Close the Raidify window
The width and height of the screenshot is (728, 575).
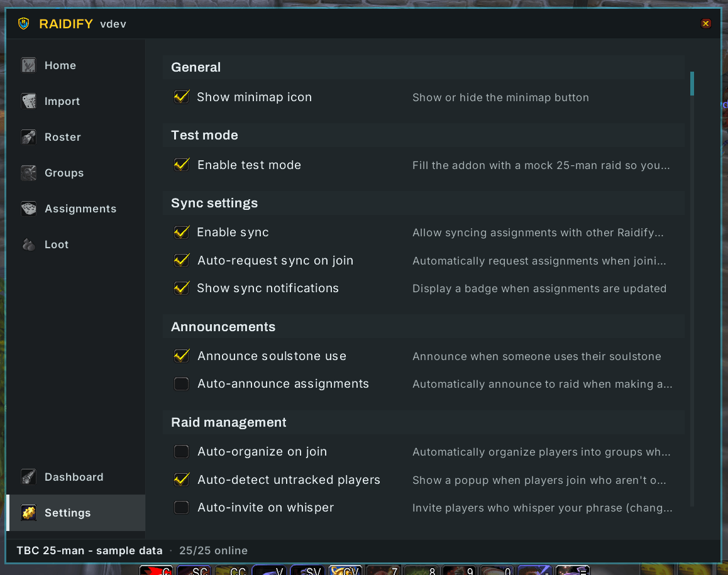pyautogui.click(x=706, y=23)
